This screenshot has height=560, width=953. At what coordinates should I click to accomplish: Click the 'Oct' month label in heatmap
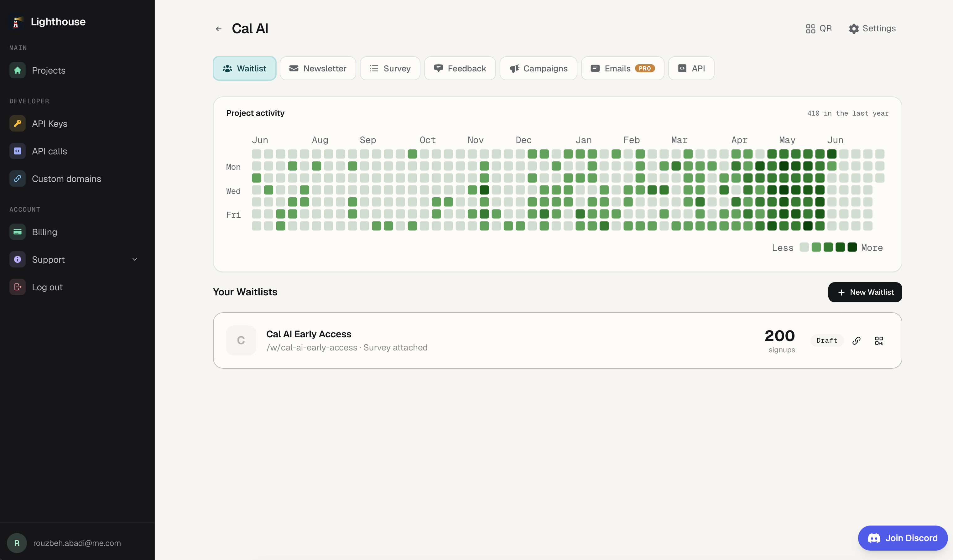click(428, 140)
